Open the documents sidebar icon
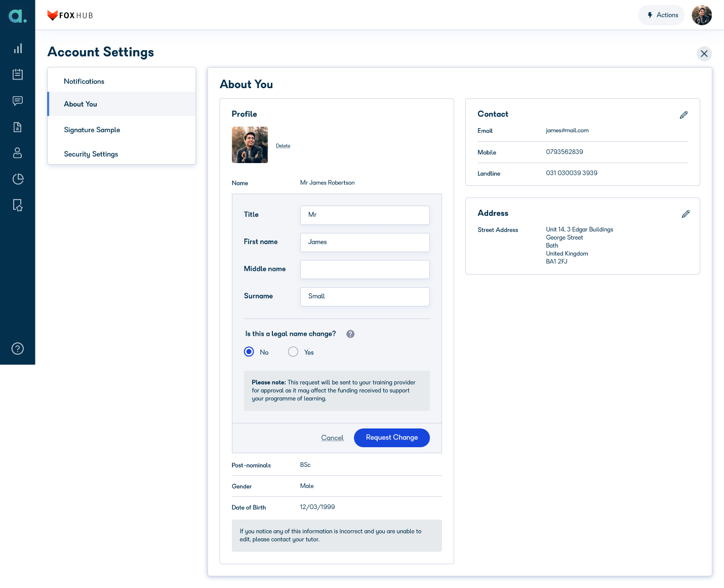The width and height of the screenshot is (724, 588). coord(18,127)
